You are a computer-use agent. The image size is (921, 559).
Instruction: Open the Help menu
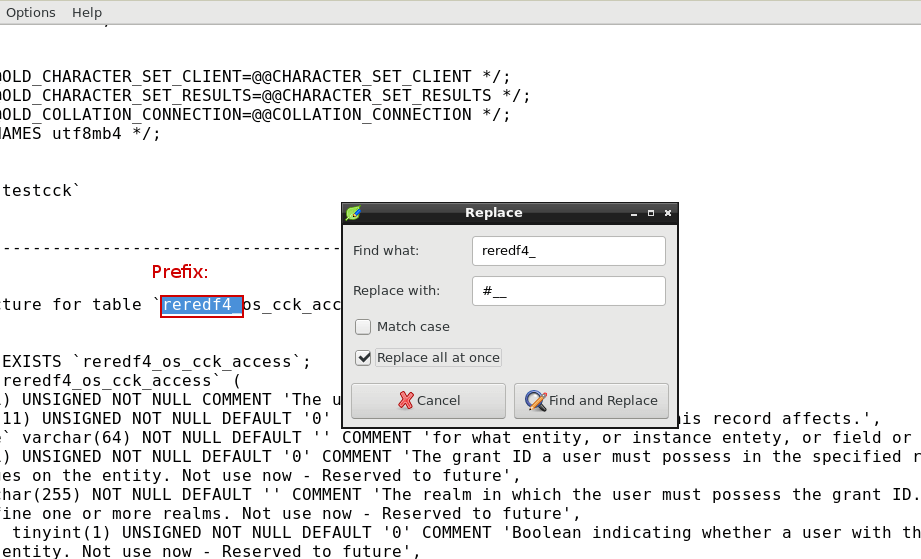(x=87, y=12)
